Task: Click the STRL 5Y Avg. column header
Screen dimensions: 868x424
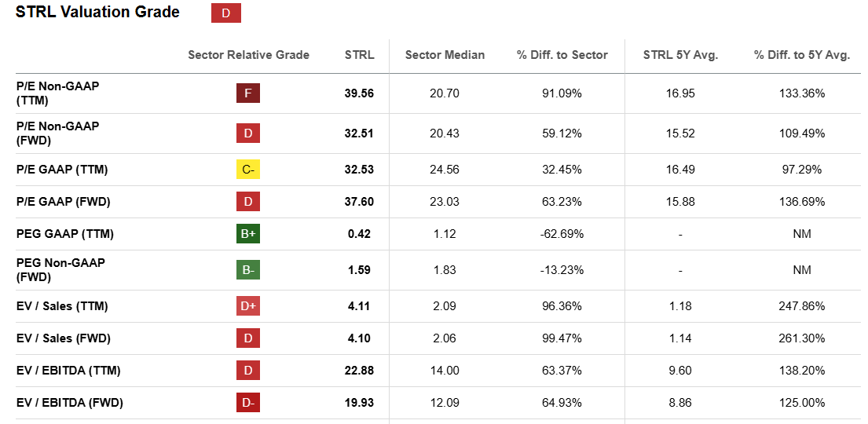Action: tap(680, 55)
